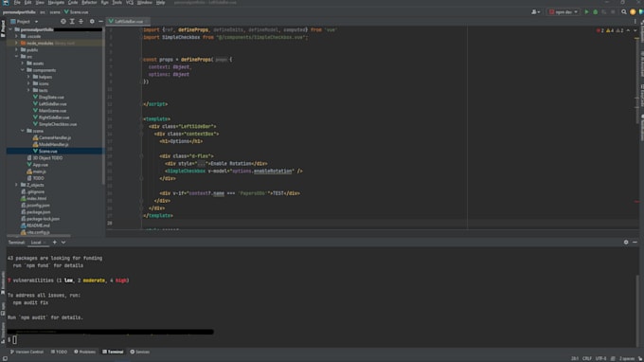Viewport: 644px width, 362px height.
Task: Hide the Terminal tool window
Action: click(635, 243)
